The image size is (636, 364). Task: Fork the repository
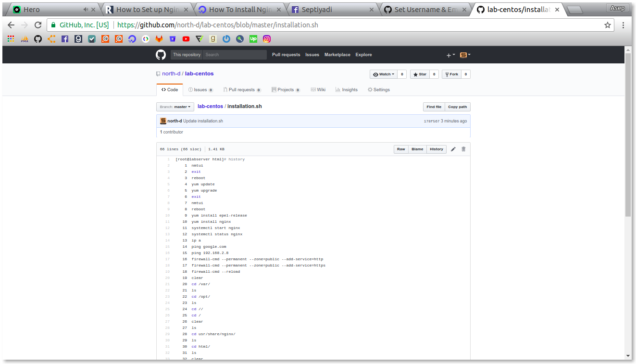coord(451,74)
